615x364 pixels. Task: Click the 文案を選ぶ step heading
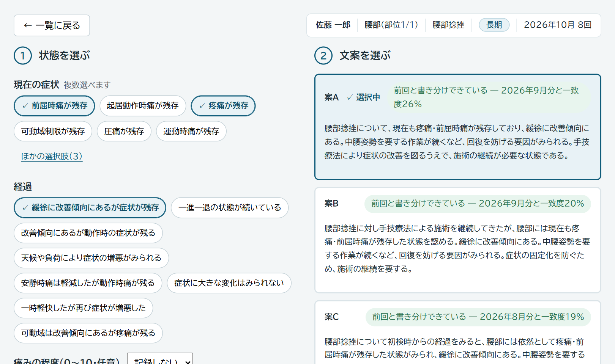[365, 56]
